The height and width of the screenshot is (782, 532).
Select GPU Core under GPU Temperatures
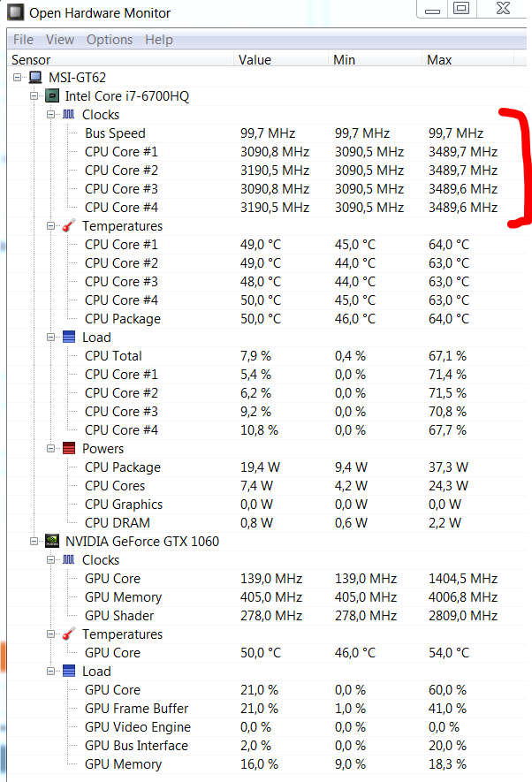click(x=267, y=652)
